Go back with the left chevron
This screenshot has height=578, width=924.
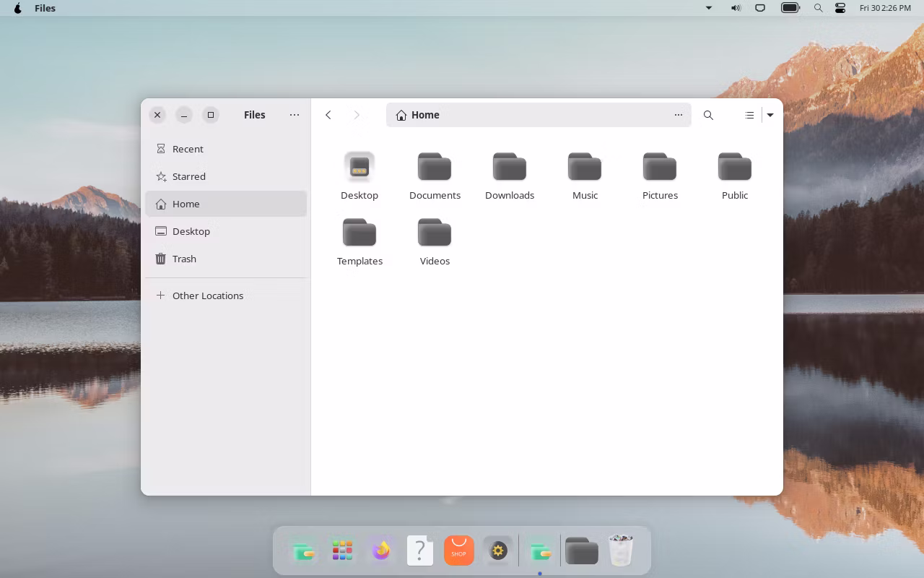click(x=328, y=115)
